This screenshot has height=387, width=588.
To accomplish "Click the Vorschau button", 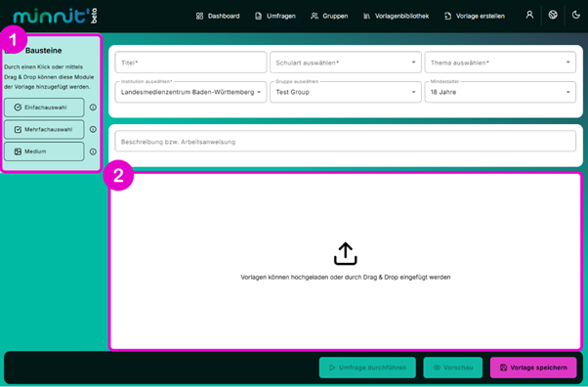I will (x=453, y=367).
